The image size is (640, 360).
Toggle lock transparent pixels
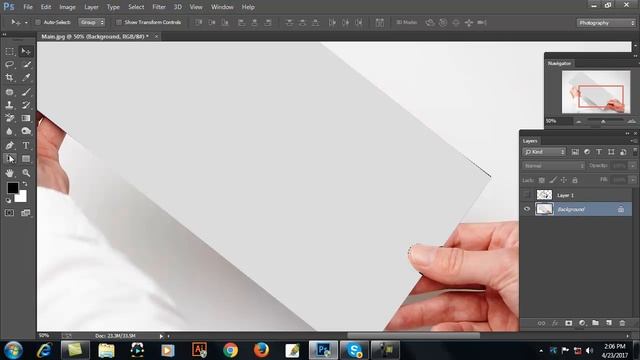coord(542,180)
